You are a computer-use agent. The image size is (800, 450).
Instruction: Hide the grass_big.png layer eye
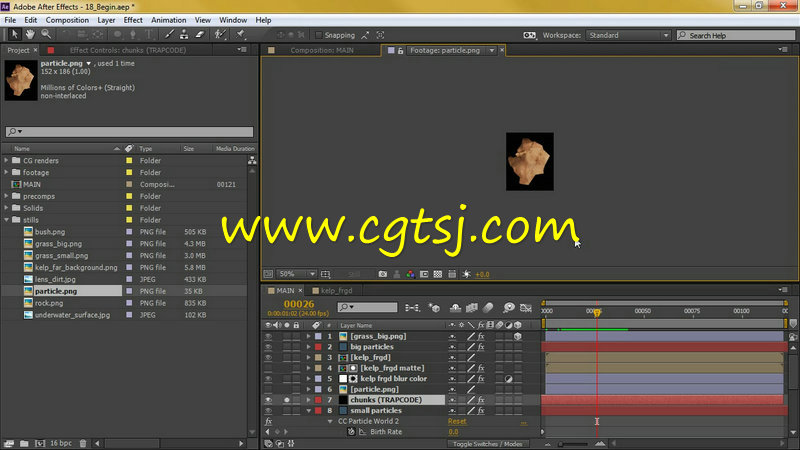(268, 337)
